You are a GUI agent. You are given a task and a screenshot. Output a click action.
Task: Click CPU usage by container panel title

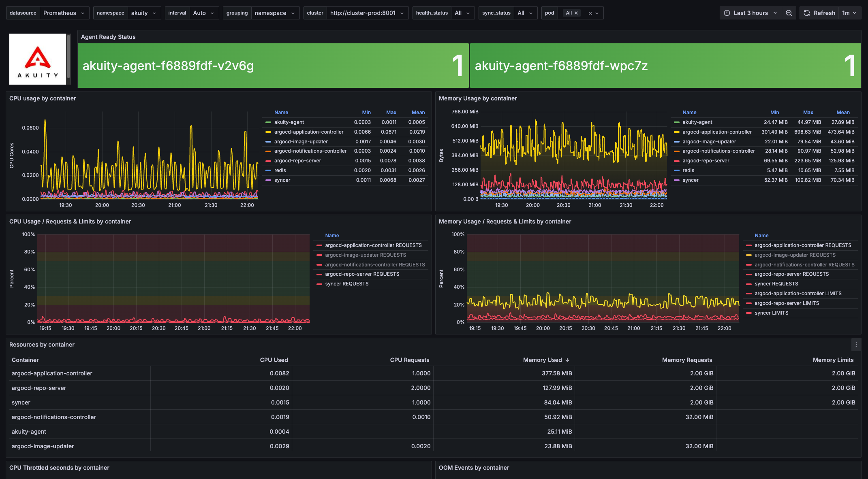[43, 98]
